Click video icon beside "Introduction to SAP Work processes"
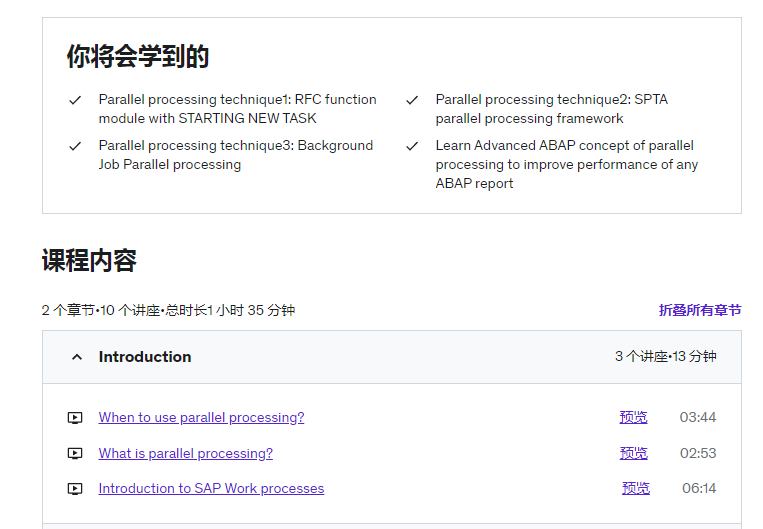The height and width of the screenshot is (529, 763). (x=75, y=489)
